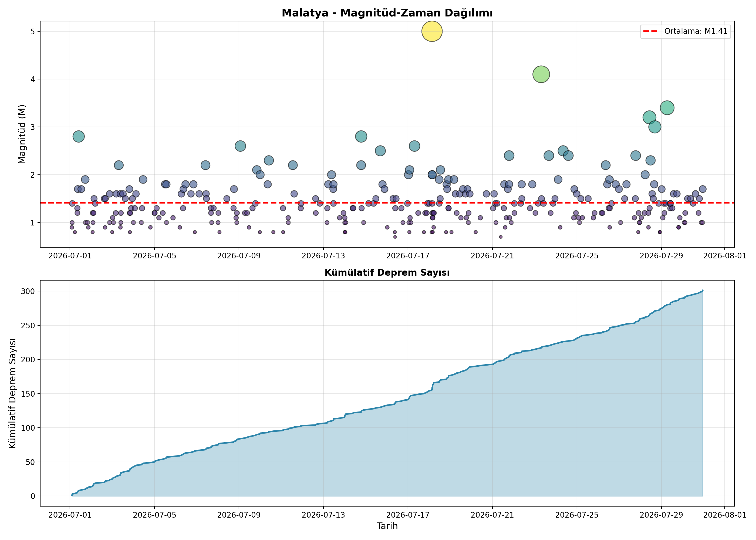Click the legend text "Ortalama: M1.41"

point(696,31)
